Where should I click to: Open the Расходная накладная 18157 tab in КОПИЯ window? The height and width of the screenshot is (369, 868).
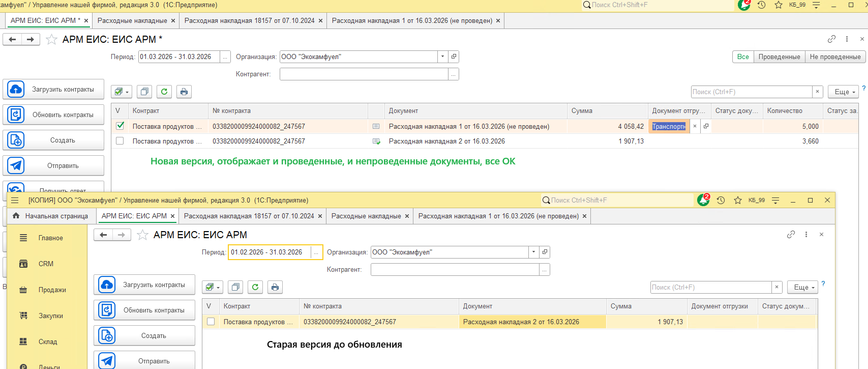click(x=249, y=216)
